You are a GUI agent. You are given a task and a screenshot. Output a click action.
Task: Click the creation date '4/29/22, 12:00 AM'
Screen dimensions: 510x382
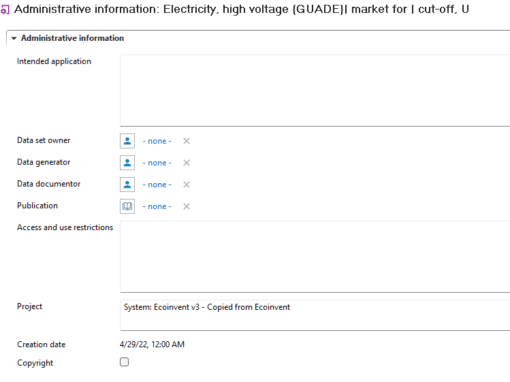pyautogui.click(x=152, y=344)
